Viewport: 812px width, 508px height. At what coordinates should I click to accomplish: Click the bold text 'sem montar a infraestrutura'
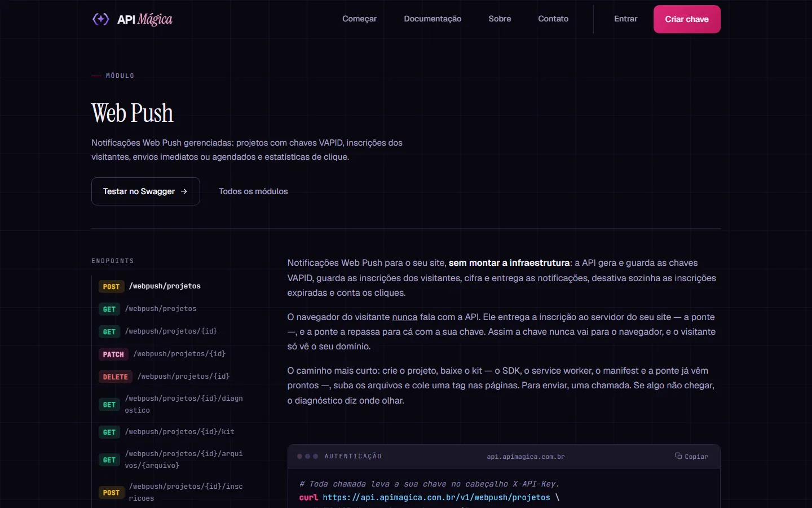[509, 263]
